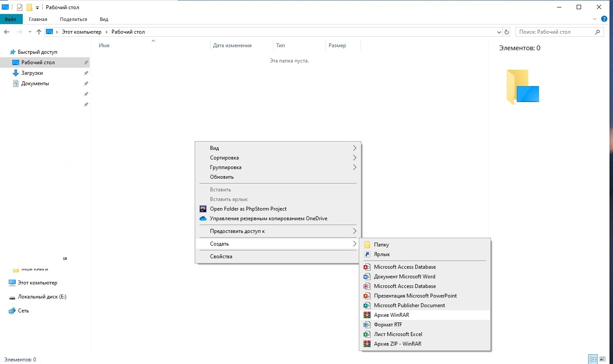Switch to the Вид ribbon tab
The image size is (613, 364).
pyautogui.click(x=104, y=19)
